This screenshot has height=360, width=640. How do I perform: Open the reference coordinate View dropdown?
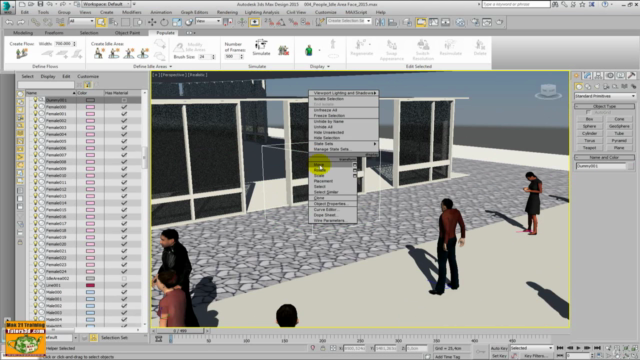coord(208,21)
